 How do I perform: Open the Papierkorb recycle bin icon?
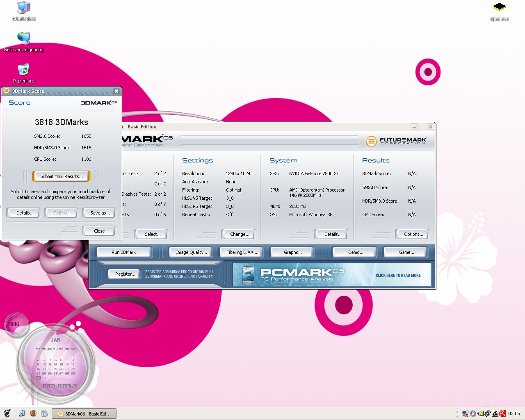point(24,73)
